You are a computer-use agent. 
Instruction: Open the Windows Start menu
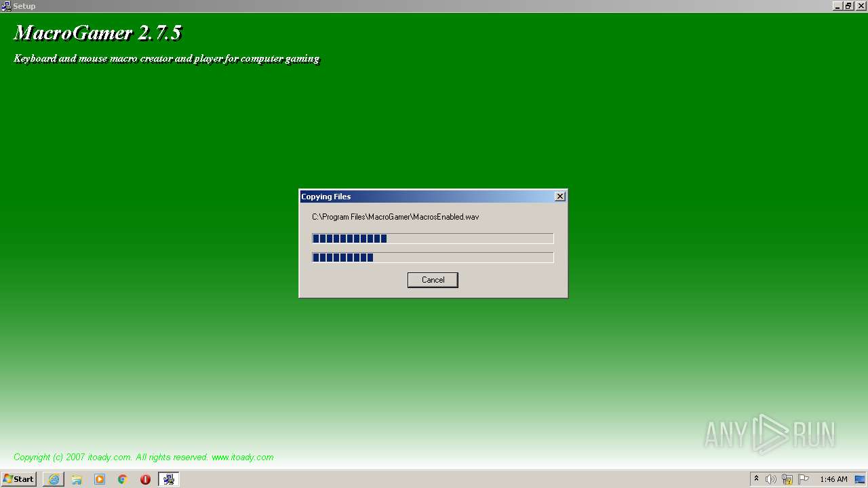(18, 479)
